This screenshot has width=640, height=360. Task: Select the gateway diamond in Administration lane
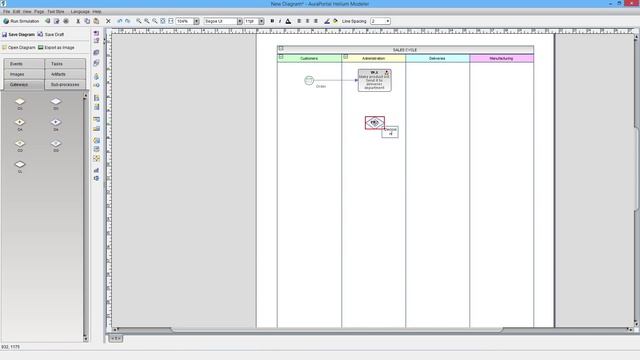click(375, 122)
